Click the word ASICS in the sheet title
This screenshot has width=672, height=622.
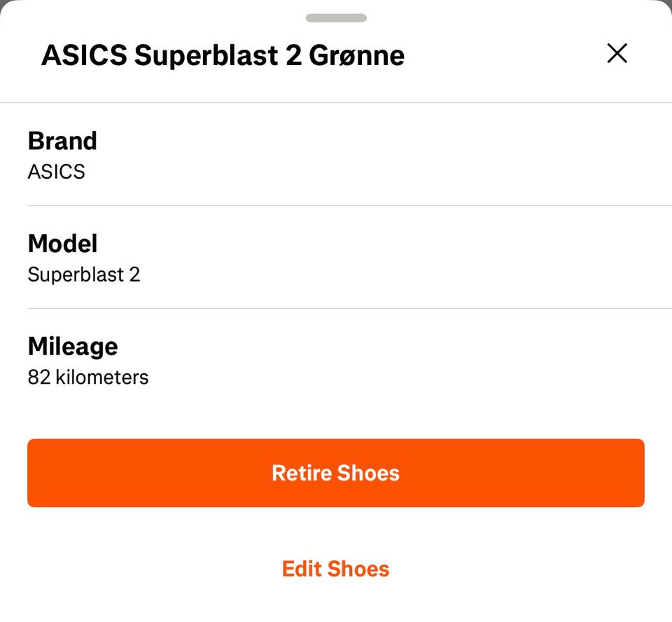tap(84, 55)
